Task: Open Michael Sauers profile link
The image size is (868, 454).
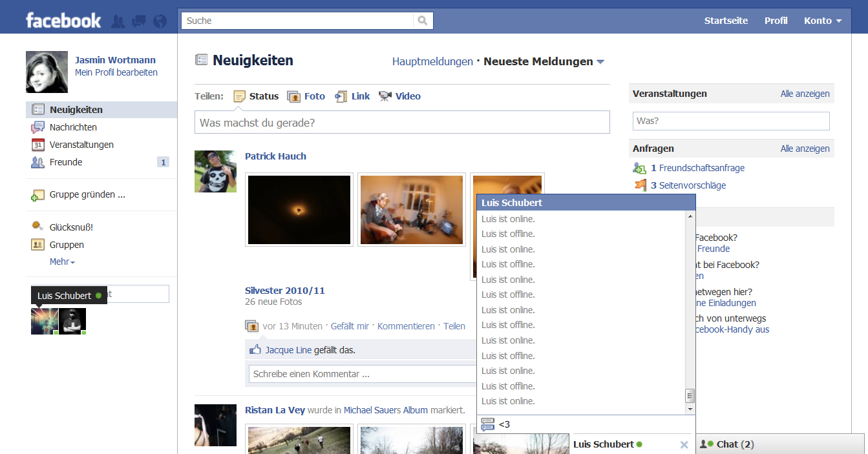Action: point(372,410)
